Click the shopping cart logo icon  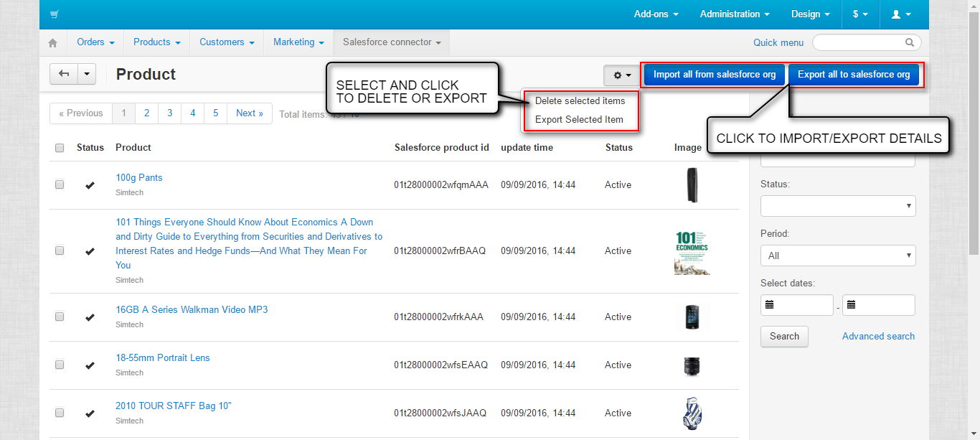(x=55, y=14)
